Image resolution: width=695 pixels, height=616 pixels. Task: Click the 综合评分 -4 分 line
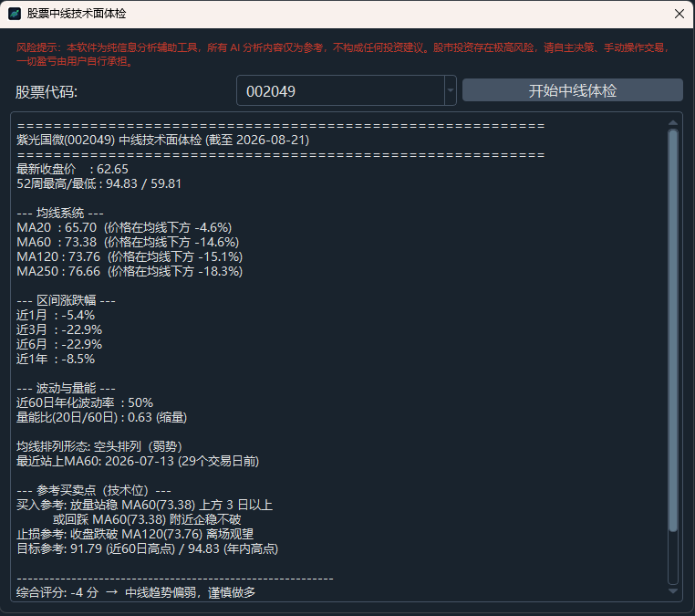click(136, 592)
